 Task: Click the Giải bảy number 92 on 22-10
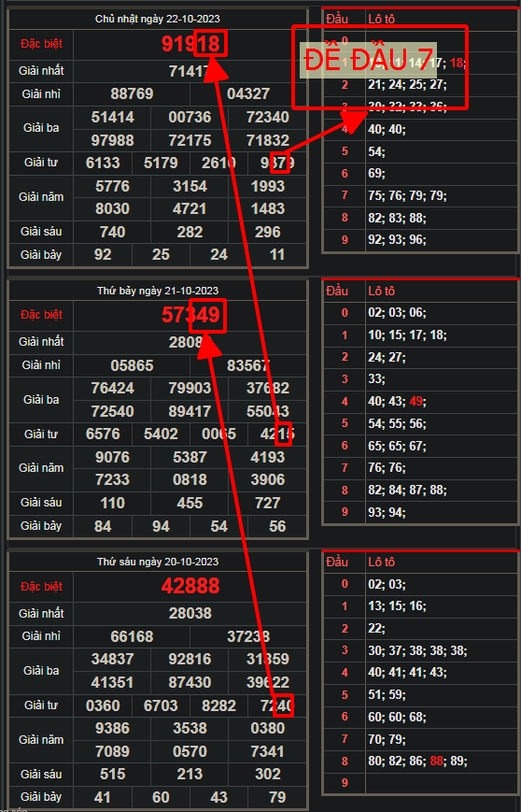[103, 254]
